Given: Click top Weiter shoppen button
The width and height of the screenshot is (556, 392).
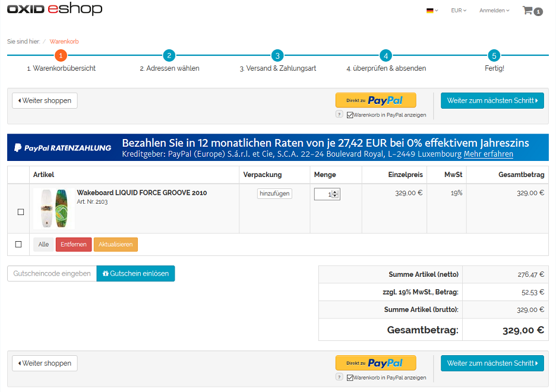Looking at the screenshot, I should 45,100.
